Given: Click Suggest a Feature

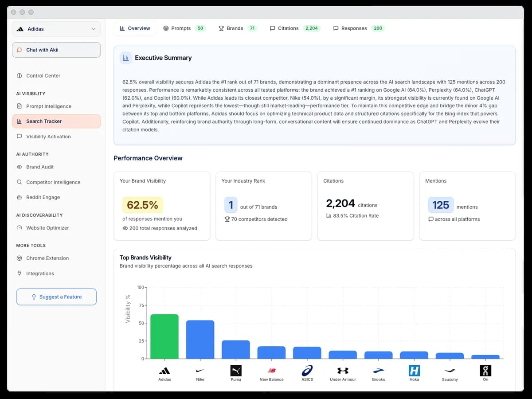Looking at the screenshot, I should tap(56, 297).
